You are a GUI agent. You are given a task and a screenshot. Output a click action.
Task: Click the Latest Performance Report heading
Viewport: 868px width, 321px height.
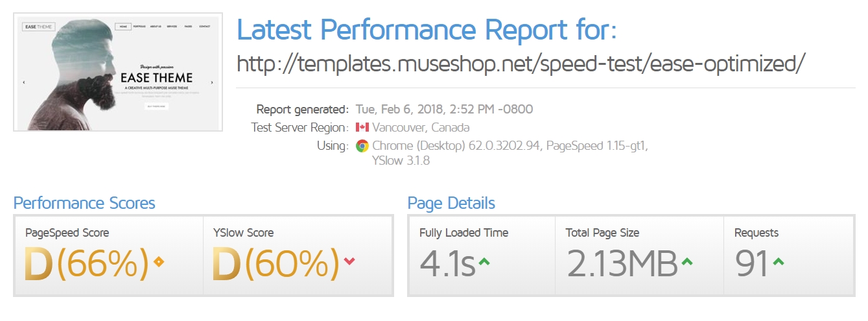click(x=427, y=30)
